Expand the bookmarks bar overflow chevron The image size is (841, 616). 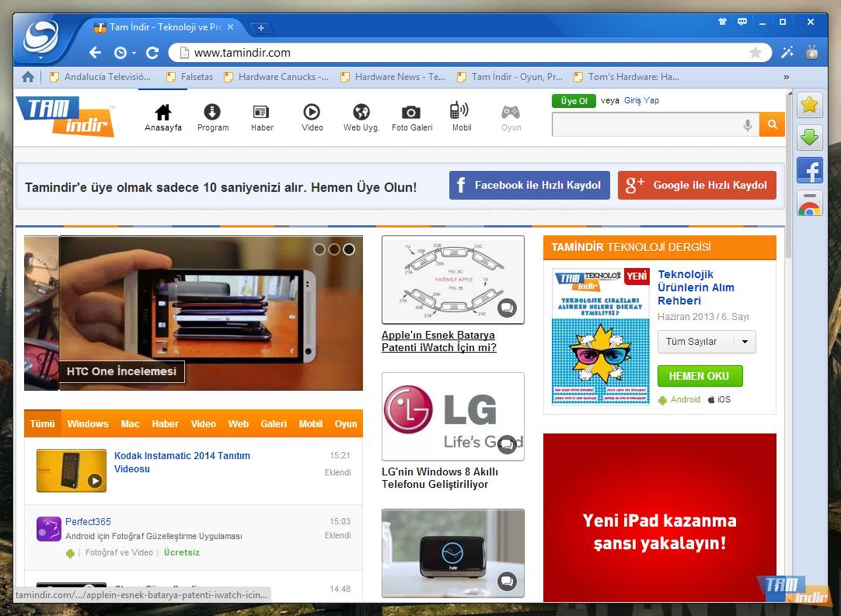pyautogui.click(x=786, y=77)
